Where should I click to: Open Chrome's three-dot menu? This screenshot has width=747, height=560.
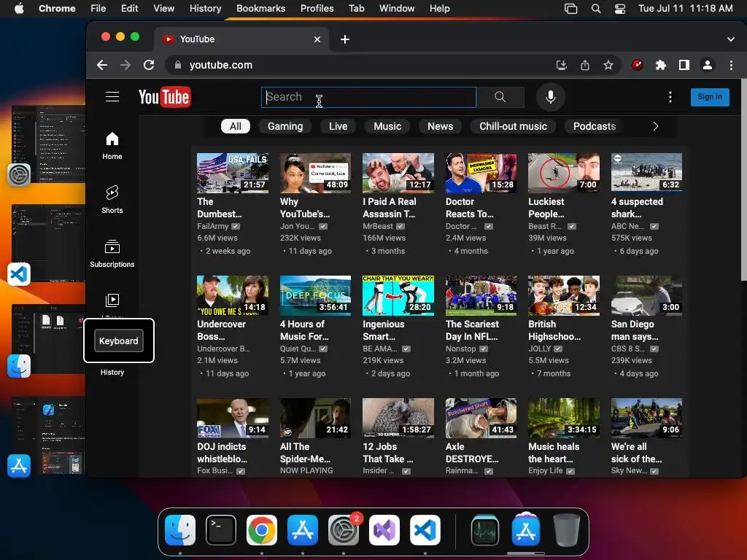(x=731, y=65)
